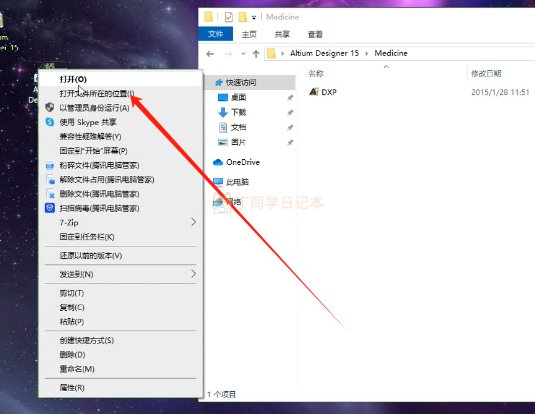Select 打开文件所在的位置 in context menu

pos(120,94)
